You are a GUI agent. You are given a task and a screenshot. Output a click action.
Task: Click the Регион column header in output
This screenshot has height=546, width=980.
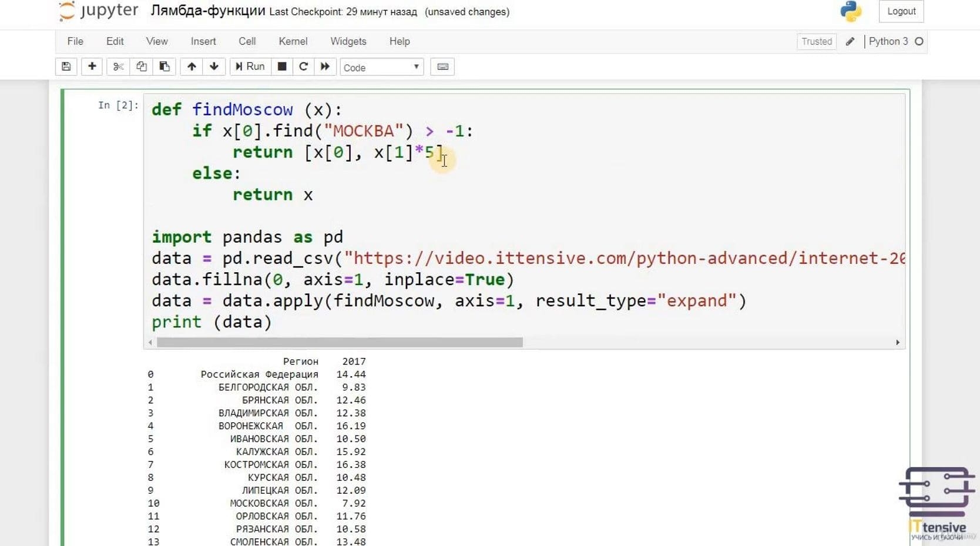(301, 361)
